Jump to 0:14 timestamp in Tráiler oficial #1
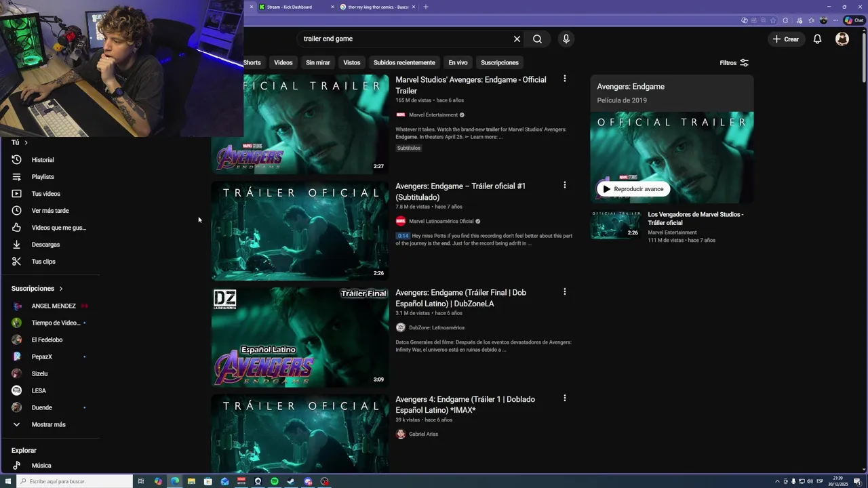Viewport: 868px width, 488px height. point(403,236)
